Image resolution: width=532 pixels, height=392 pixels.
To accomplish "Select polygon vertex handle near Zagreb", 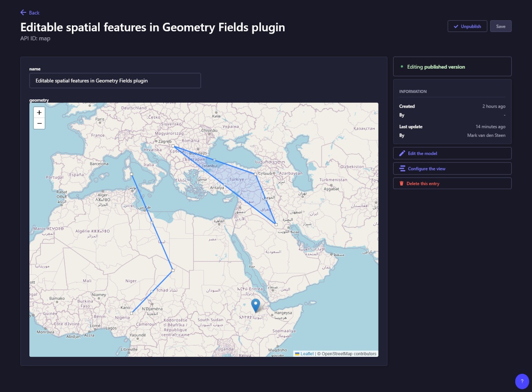I will pos(173,146).
